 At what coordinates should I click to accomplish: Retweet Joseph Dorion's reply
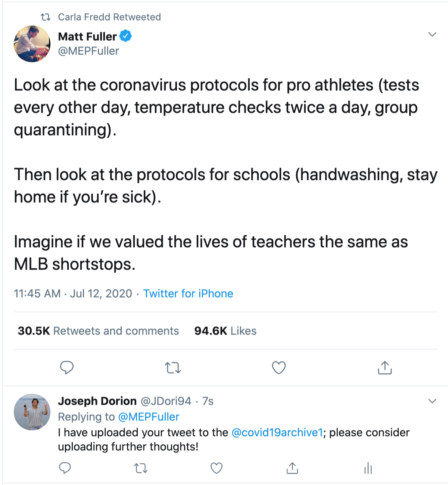pyautogui.click(x=141, y=468)
